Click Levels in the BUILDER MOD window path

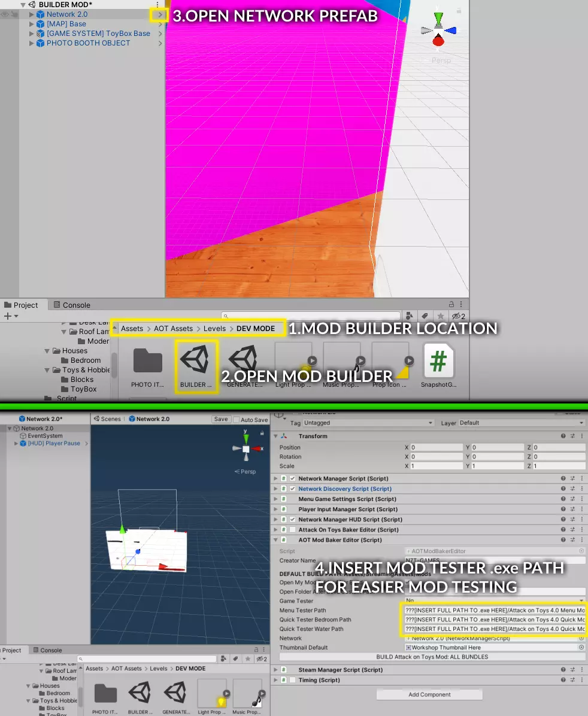pyautogui.click(x=214, y=329)
